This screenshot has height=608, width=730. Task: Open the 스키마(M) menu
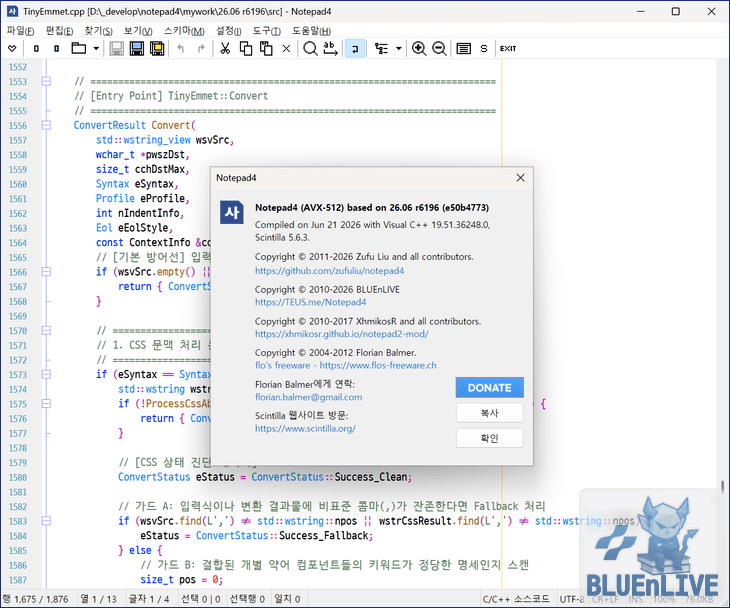pos(184,31)
